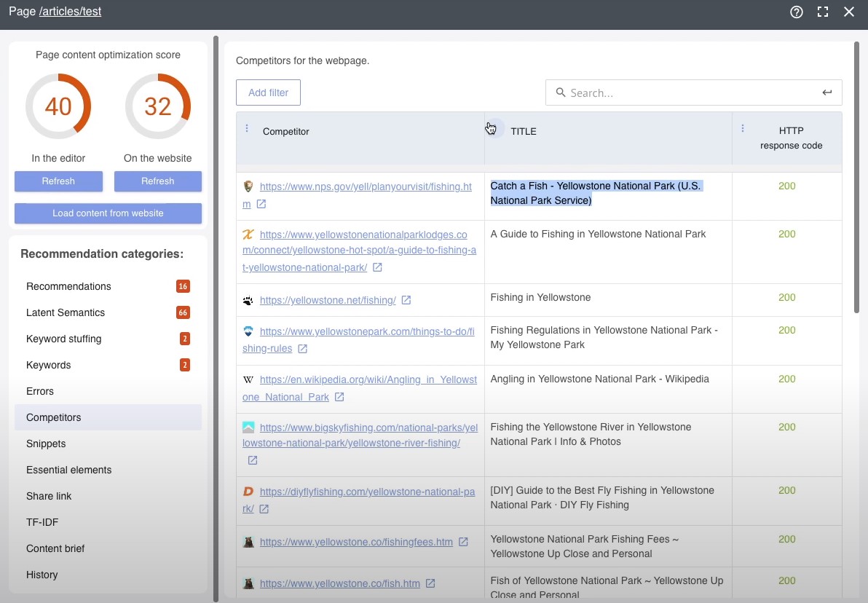
Task: Open the /articles/test page link
Action: coord(70,11)
